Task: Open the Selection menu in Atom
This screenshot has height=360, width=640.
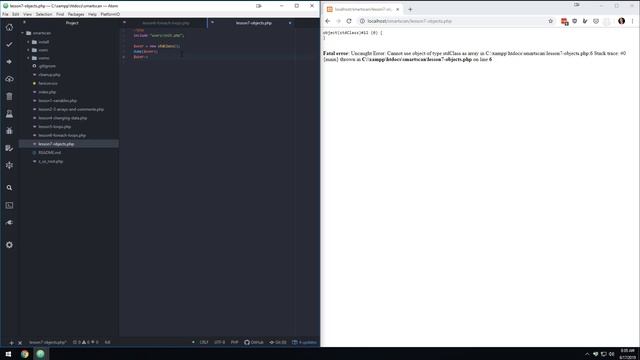Action: 44,14
